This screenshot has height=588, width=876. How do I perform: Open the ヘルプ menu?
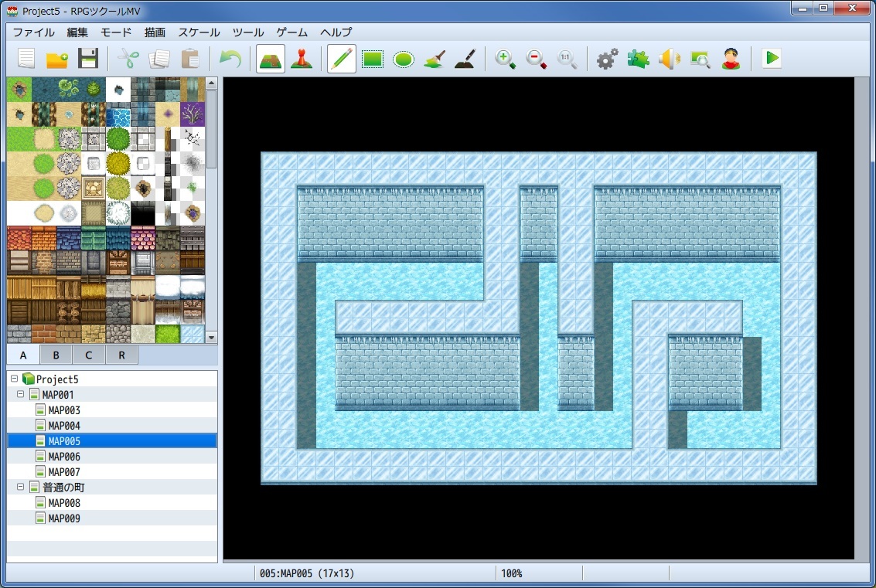(x=336, y=32)
